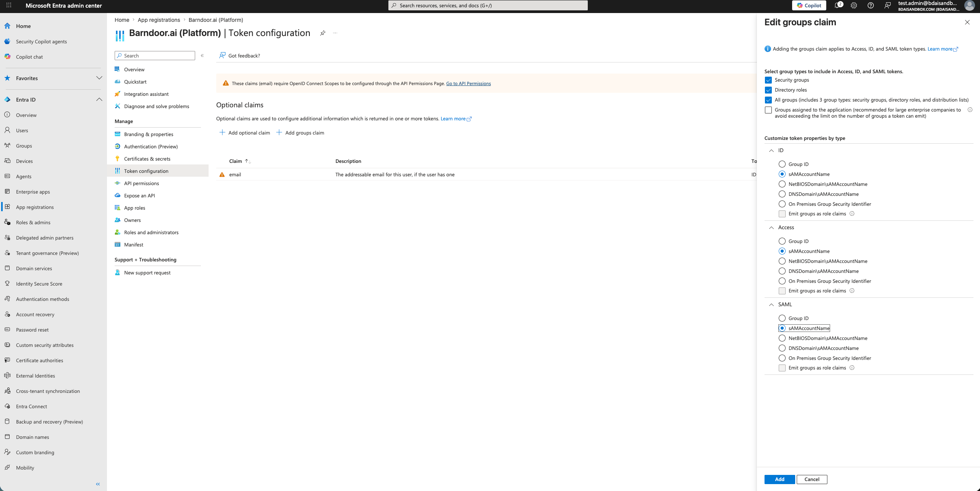Expand the Favorites section chevron
Viewport: 980px width, 491px height.
99,78
